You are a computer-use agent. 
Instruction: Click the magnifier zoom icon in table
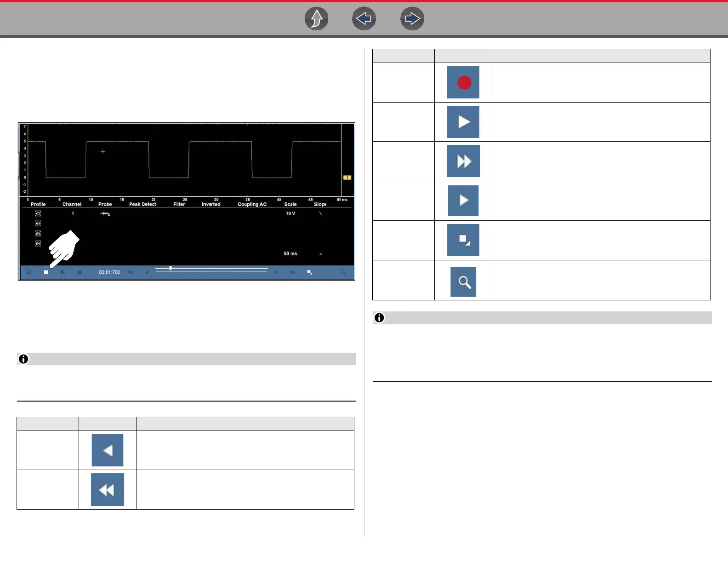click(x=463, y=281)
